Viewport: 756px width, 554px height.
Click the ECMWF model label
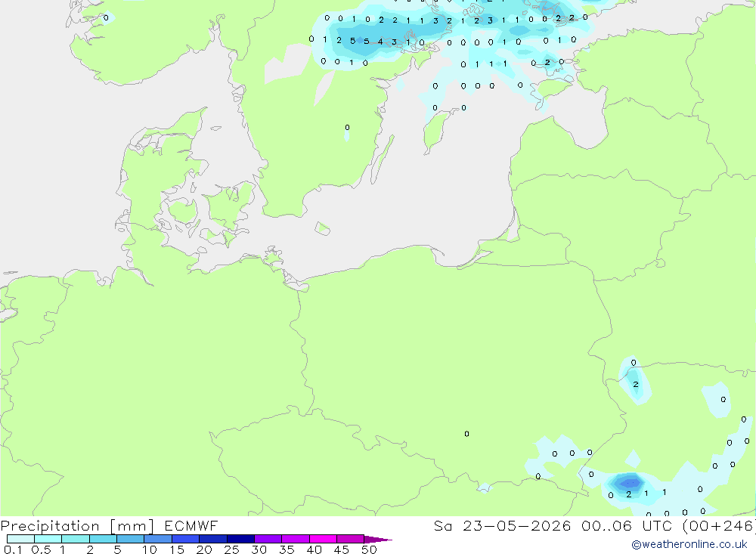(x=191, y=525)
